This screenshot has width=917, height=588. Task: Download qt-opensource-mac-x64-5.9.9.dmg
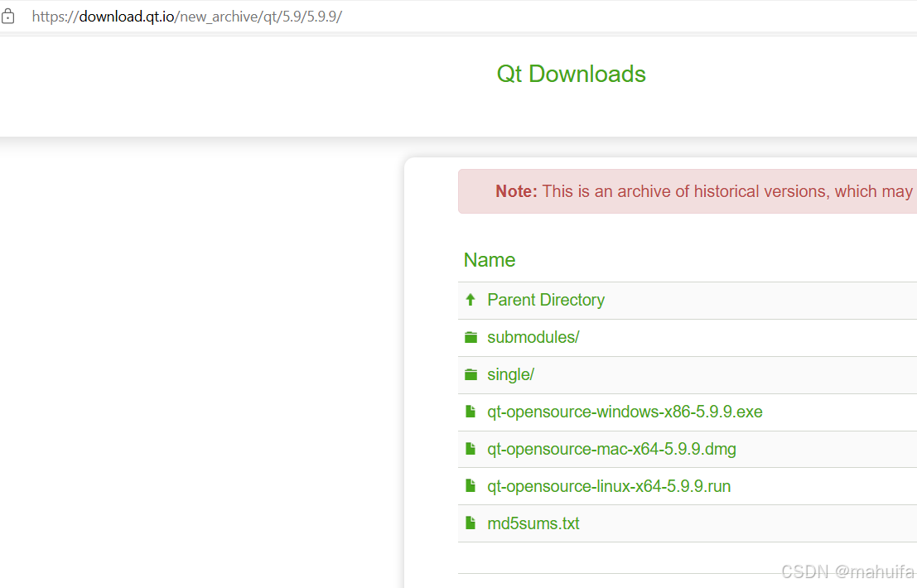click(611, 450)
